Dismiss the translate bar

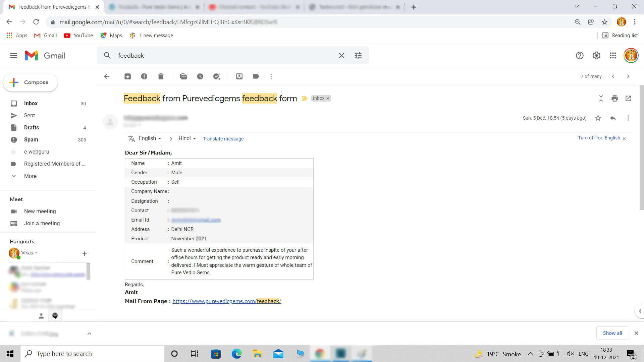coord(624,139)
